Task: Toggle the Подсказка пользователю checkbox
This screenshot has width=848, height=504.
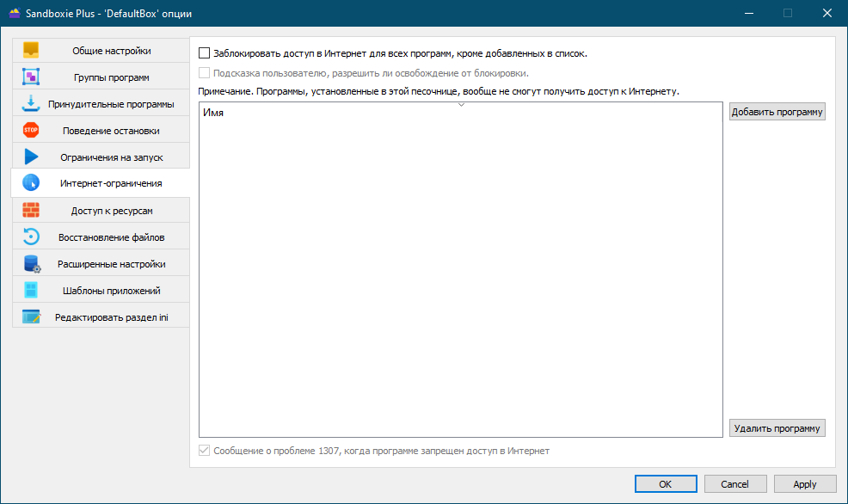Action: point(204,72)
